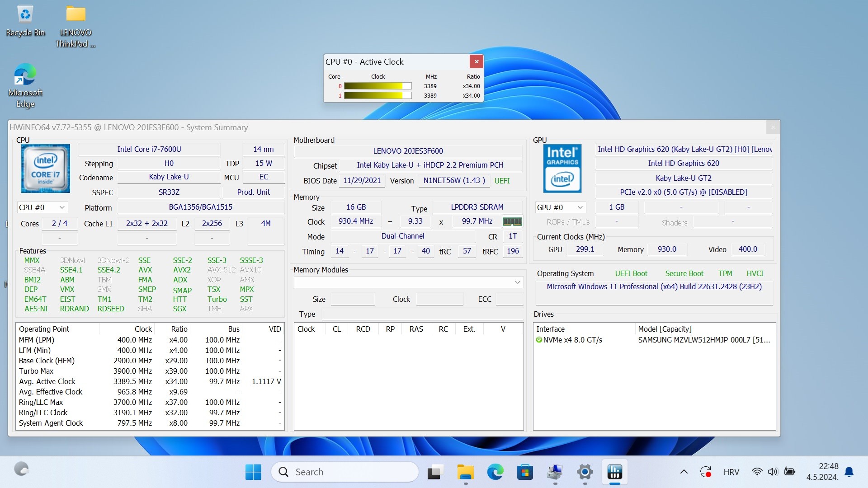Click the PCIe v2.0 x0 DISABLED field
The height and width of the screenshot is (488, 868).
click(x=683, y=192)
